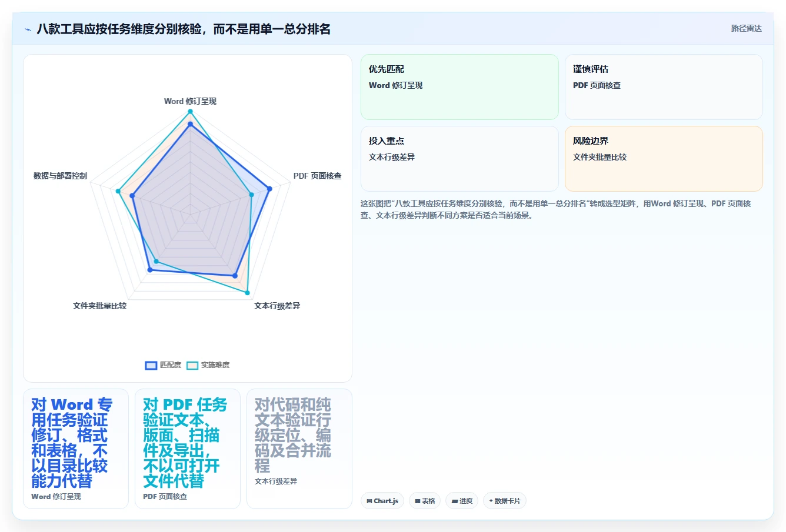The height and width of the screenshot is (532, 786).
Task: Click the 路径雷达 label in the header
Action: (746, 28)
